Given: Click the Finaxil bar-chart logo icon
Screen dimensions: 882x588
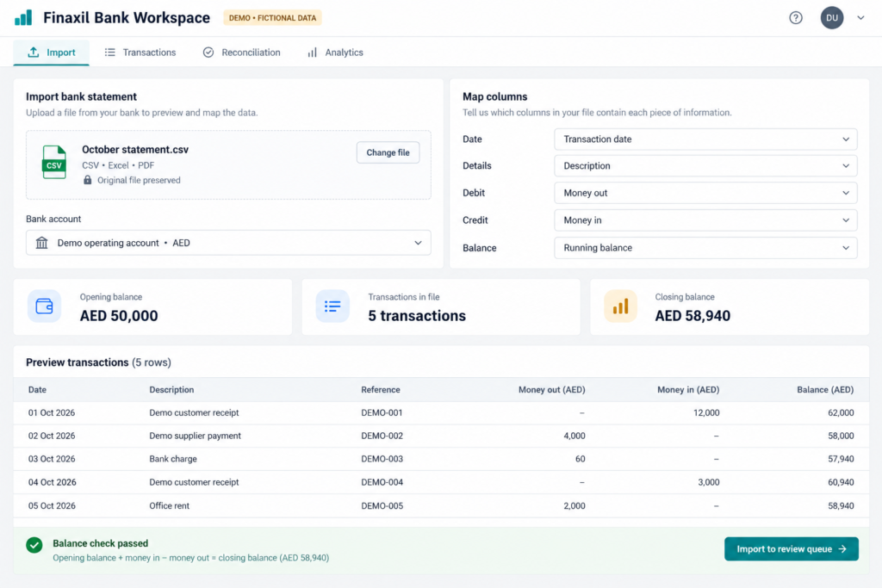Looking at the screenshot, I should tap(23, 17).
